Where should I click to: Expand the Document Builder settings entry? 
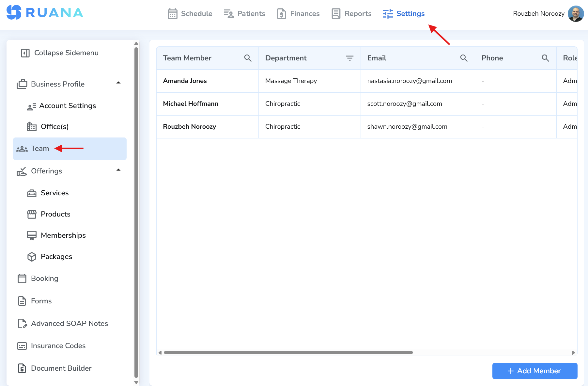pyautogui.click(x=61, y=368)
